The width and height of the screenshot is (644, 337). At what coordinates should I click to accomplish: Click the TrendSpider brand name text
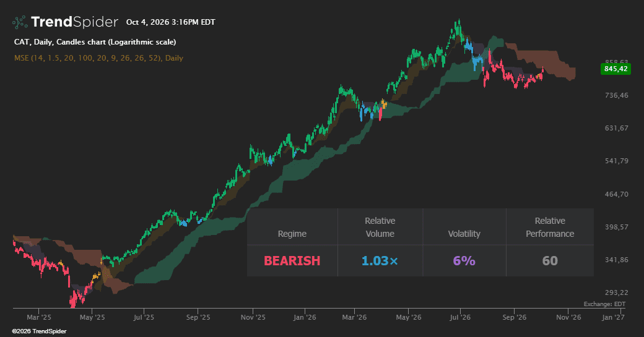pyautogui.click(x=74, y=22)
